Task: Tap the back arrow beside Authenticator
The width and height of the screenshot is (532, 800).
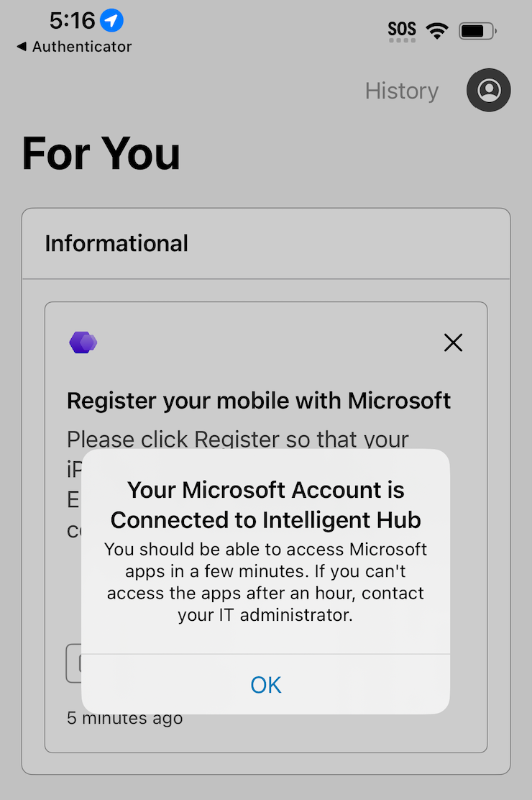Action: click(x=22, y=47)
